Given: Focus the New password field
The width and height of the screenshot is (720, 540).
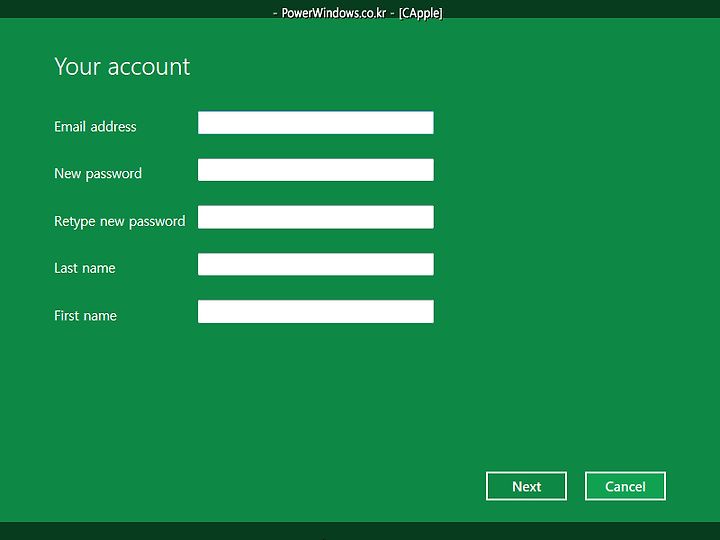Looking at the screenshot, I should (315, 170).
